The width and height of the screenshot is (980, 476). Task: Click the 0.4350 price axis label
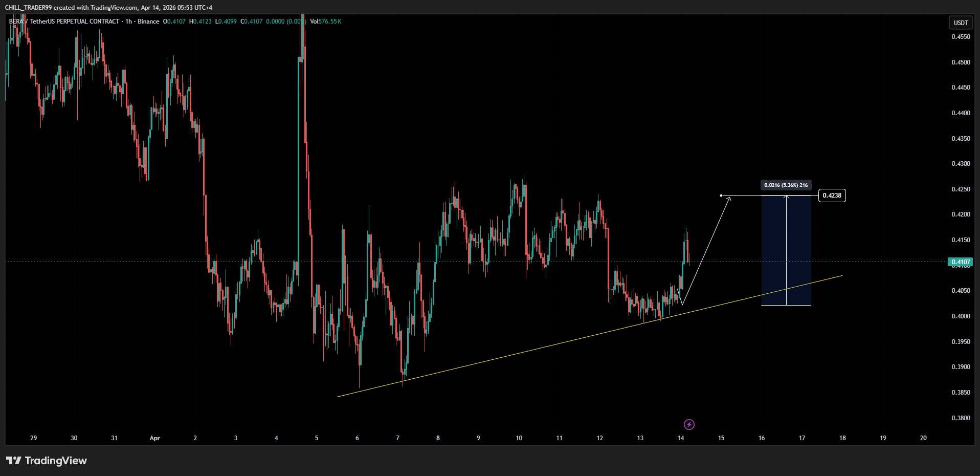pos(961,139)
